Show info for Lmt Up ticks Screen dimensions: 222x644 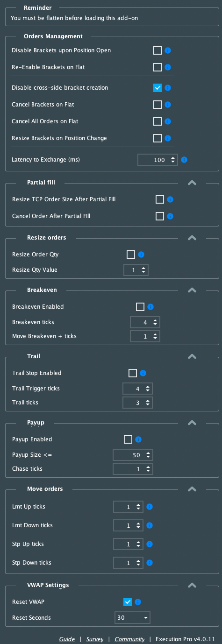[150, 507]
